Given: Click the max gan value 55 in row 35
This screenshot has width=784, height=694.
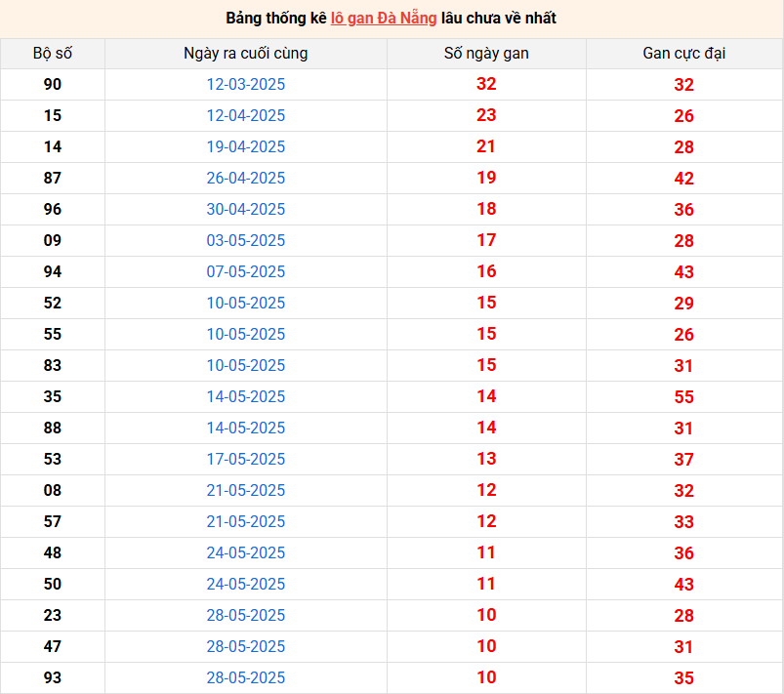Looking at the screenshot, I should point(683,397).
